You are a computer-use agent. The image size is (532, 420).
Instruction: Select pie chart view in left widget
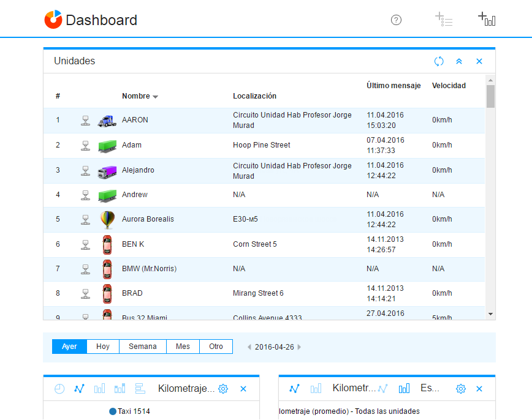[x=59, y=389]
